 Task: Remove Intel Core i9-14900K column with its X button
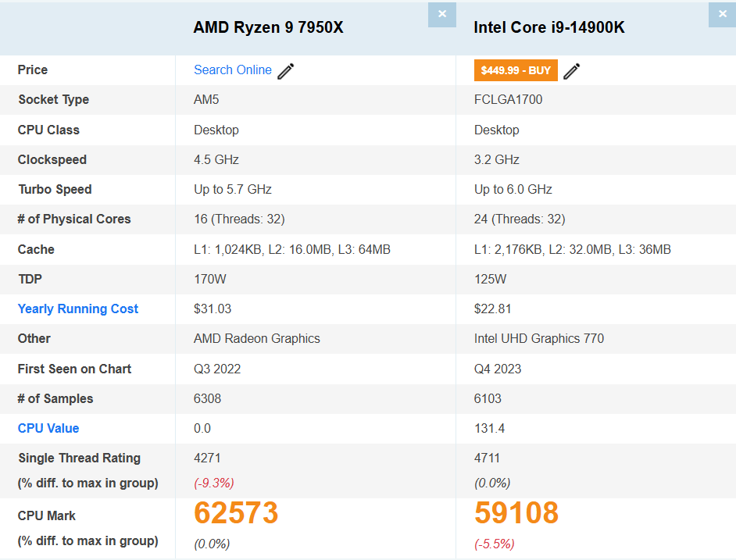tap(723, 15)
